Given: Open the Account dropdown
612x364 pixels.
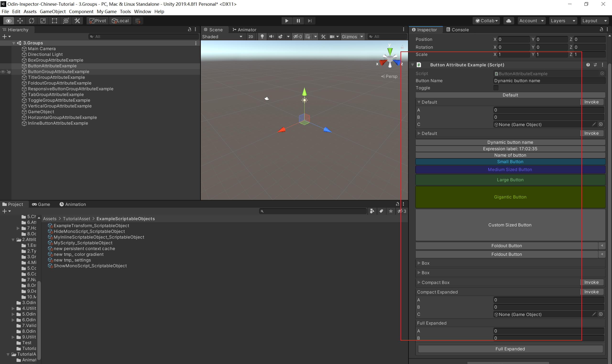Looking at the screenshot, I should point(531,21).
